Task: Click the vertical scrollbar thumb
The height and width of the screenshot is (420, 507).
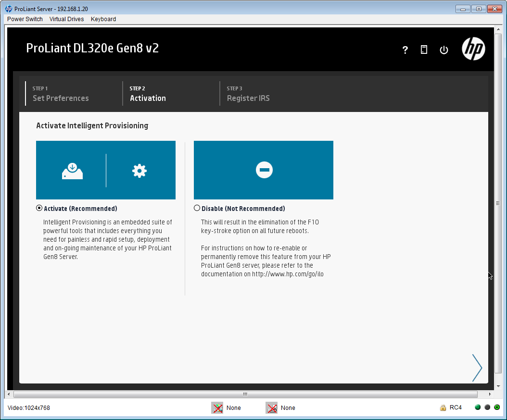Action: tap(498, 203)
